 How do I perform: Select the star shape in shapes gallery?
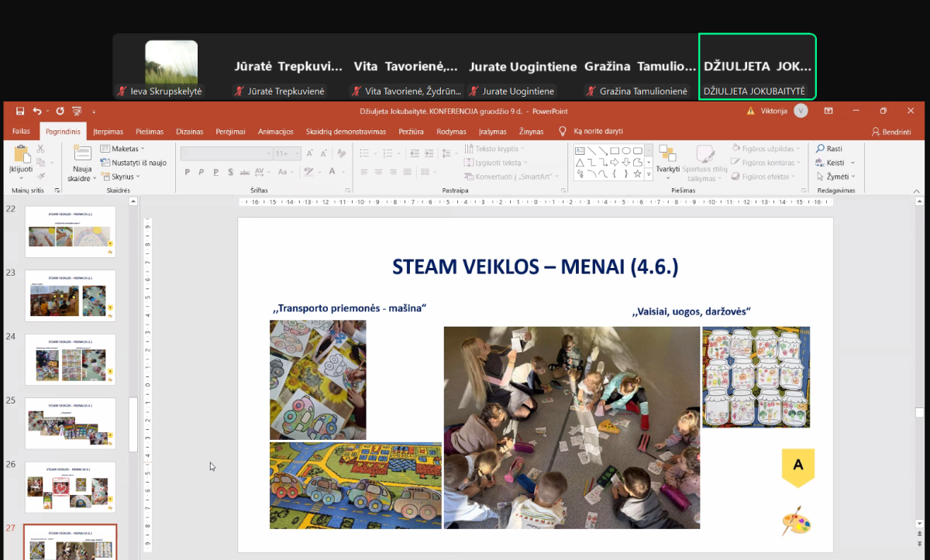[x=637, y=174]
